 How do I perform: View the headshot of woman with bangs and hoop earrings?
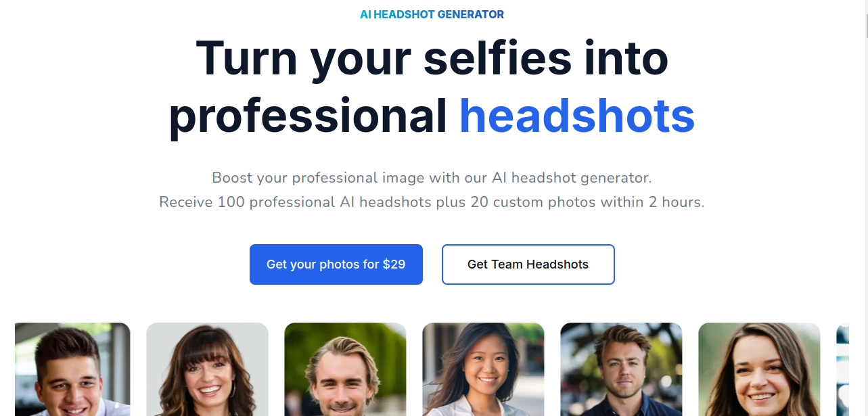click(x=207, y=369)
